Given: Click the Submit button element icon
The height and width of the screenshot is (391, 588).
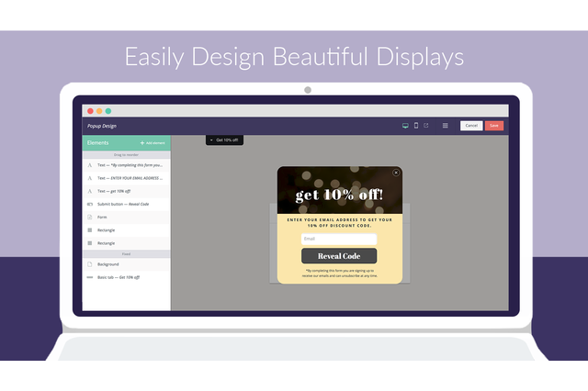Looking at the screenshot, I should tap(89, 204).
